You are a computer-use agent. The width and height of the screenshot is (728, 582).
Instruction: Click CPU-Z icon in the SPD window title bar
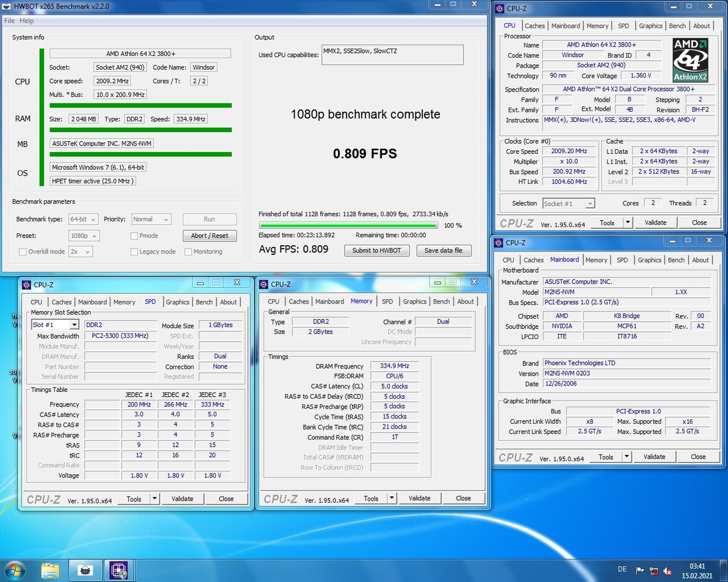pos(26,285)
